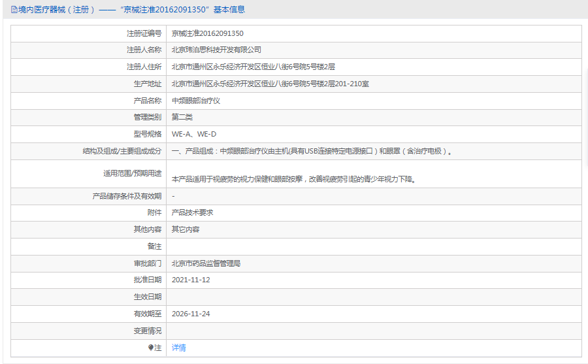The image size is (588, 364).
Task: Click the 生效日期 label
Action: point(148,297)
